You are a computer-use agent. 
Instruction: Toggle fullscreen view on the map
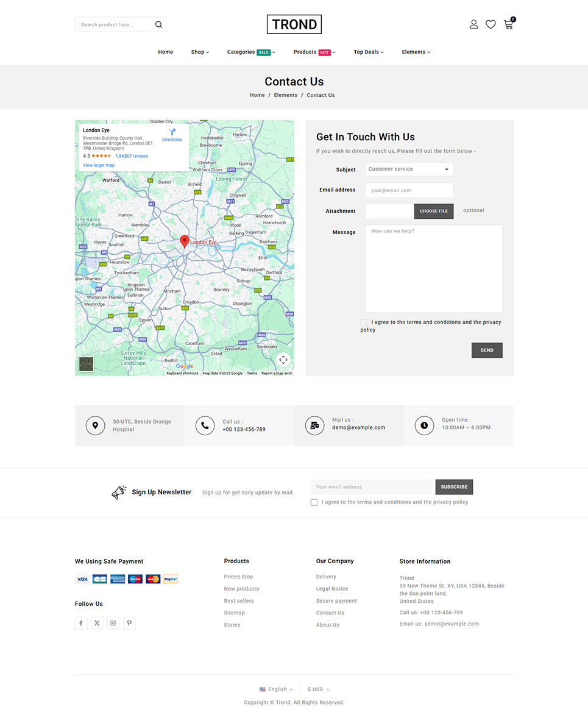click(283, 360)
